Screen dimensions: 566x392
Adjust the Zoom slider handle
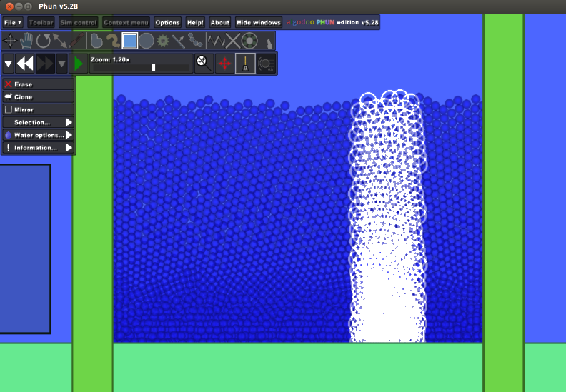point(154,67)
